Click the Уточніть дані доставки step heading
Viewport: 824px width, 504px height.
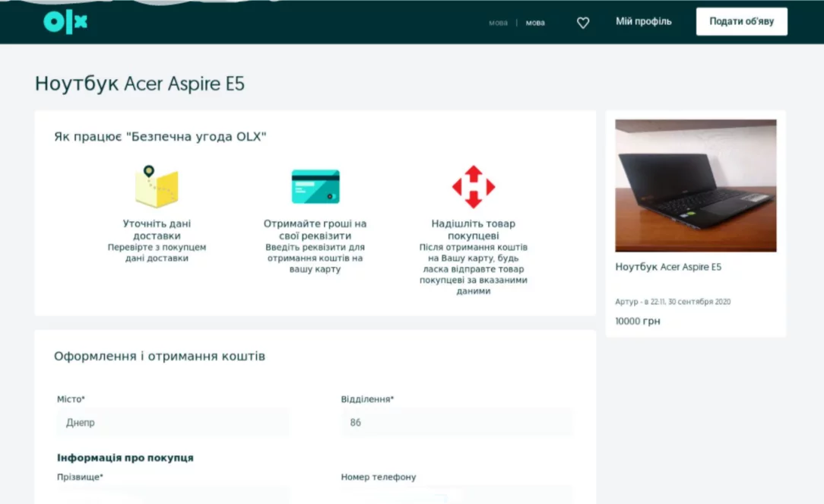pos(157,230)
